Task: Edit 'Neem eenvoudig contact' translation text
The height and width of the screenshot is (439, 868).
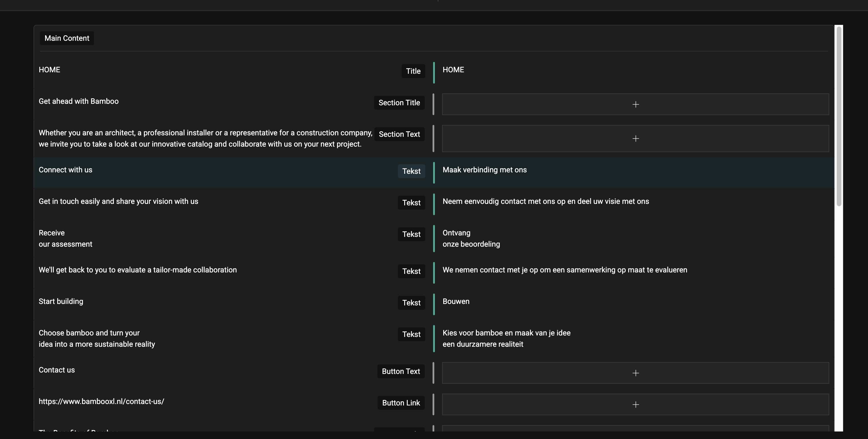Action: [x=545, y=202]
